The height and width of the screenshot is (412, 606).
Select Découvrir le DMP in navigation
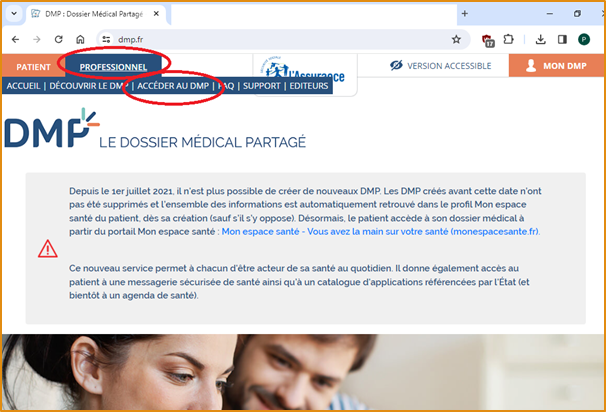coord(89,87)
